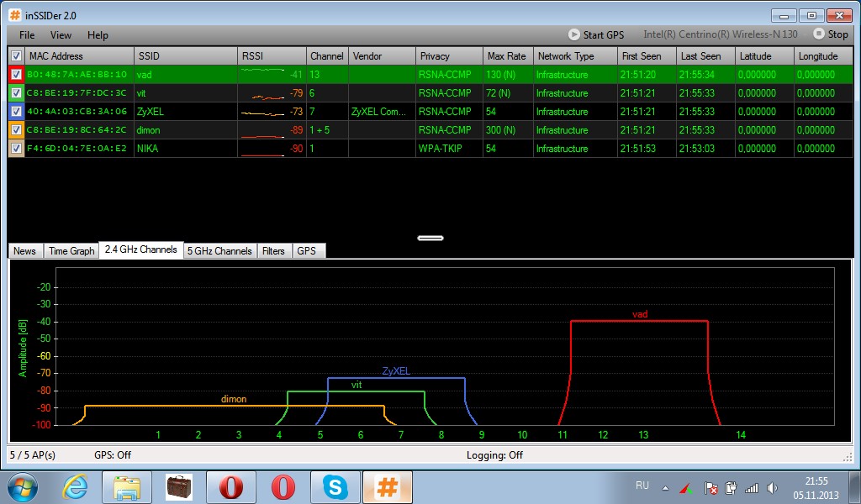
Task: Uncheck the NIKA network checkbox
Action: 17,149
